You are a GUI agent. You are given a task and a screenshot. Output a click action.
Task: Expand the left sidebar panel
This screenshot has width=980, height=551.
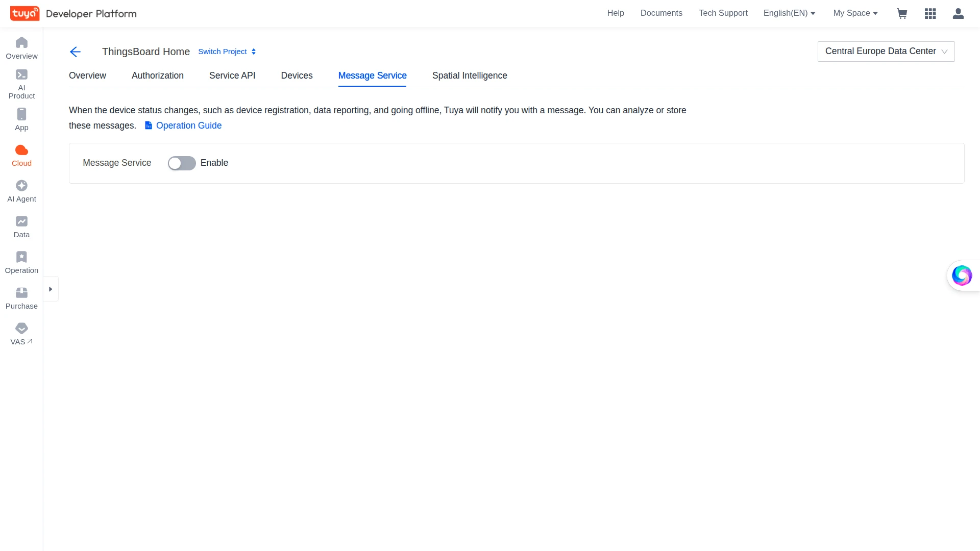coord(51,289)
